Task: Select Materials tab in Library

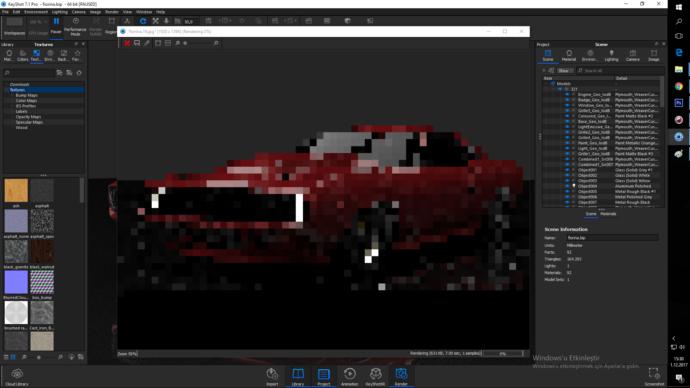Action: (9, 55)
